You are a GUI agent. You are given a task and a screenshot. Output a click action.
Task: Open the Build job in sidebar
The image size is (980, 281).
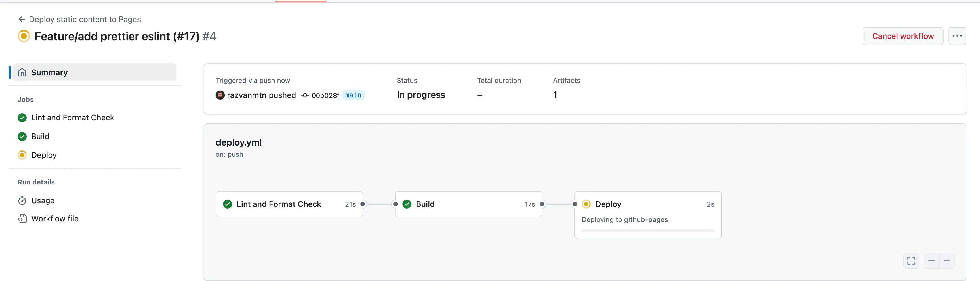point(40,136)
